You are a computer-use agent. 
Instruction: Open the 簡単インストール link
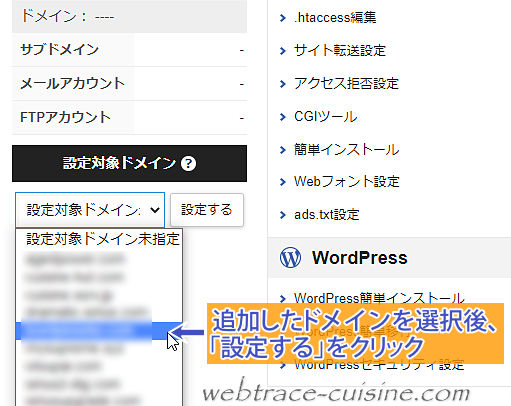click(x=346, y=149)
